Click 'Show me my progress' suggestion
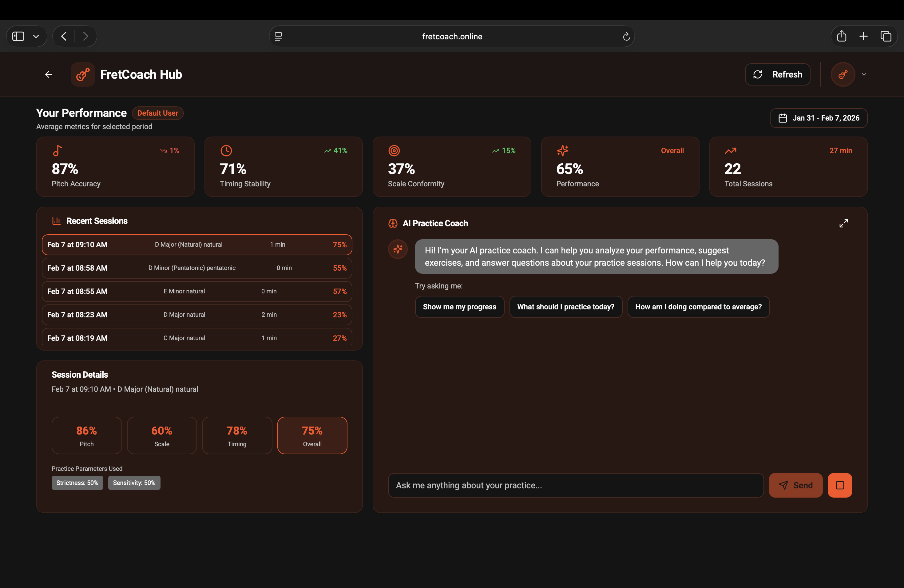The height and width of the screenshot is (588, 904). click(x=459, y=307)
